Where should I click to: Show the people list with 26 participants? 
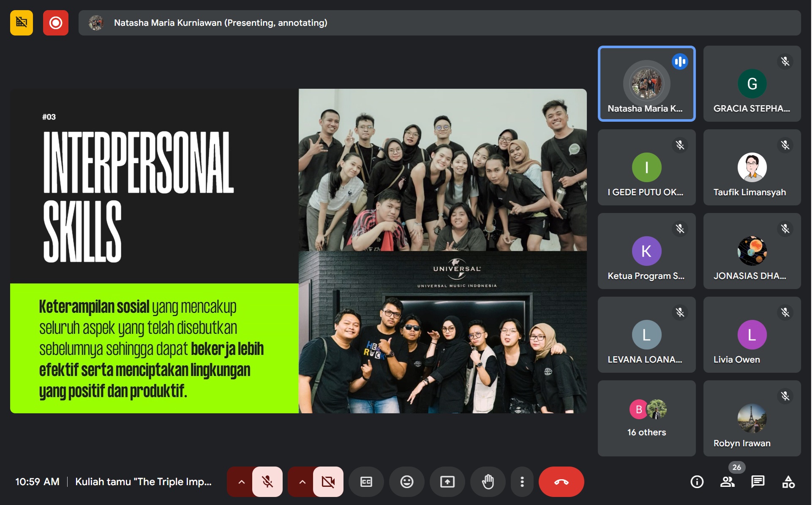pos(727,482)
